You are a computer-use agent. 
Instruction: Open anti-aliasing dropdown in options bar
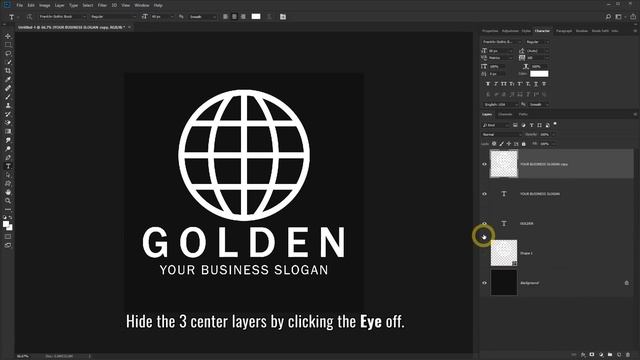point(202,17)
